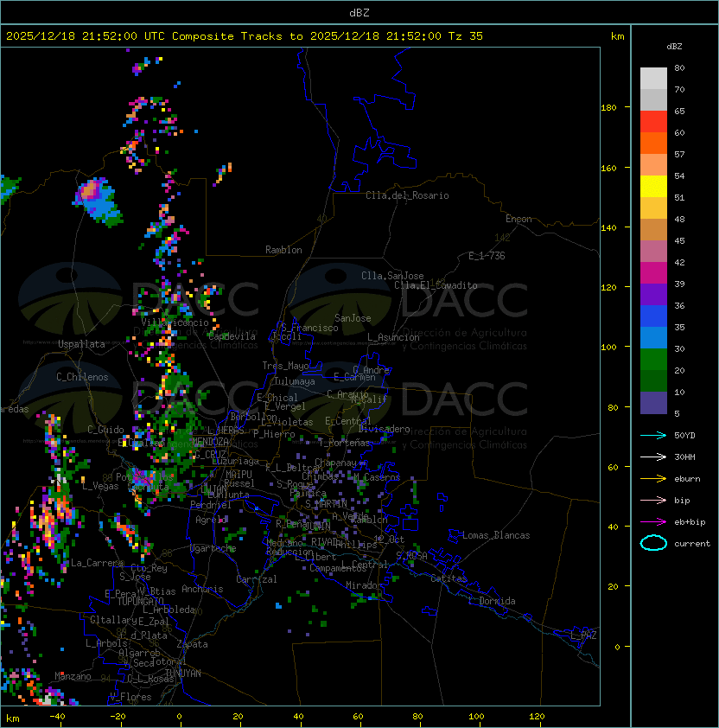719x728 pixels.
Task: Click the 'Tres_Mayo' map label
Action: [x=285, y=366]
